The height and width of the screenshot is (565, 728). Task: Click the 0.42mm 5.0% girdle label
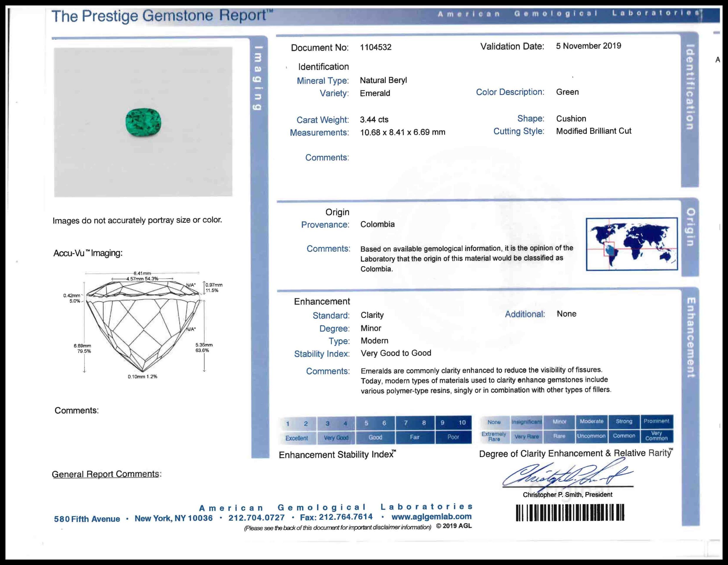click(72, 298)
